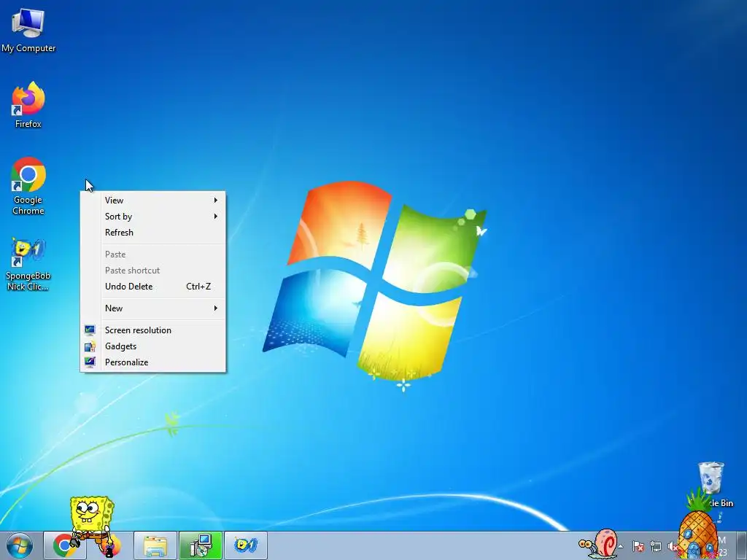This screenshot has width=747, height=560.
Task: Choose Undo Delete in context menu
Action: pos(152,287)
